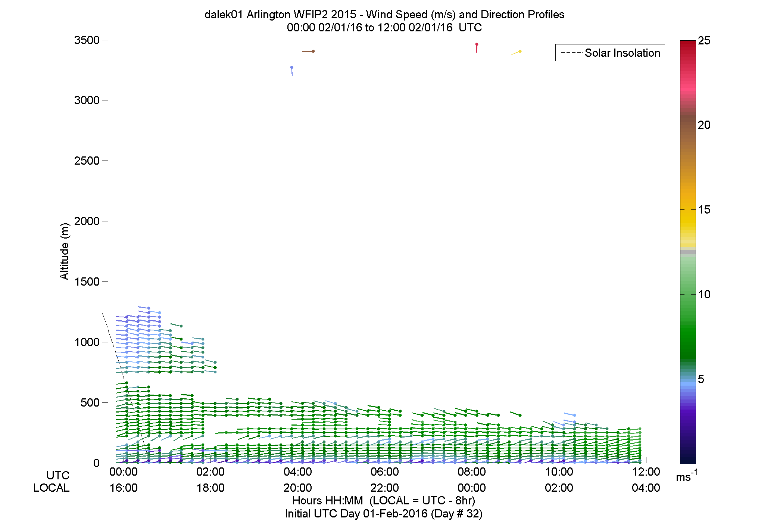This screenshot has width=783, height=532.
Task: Click the 1500 altitude tick label
Action: pos(87,282)
